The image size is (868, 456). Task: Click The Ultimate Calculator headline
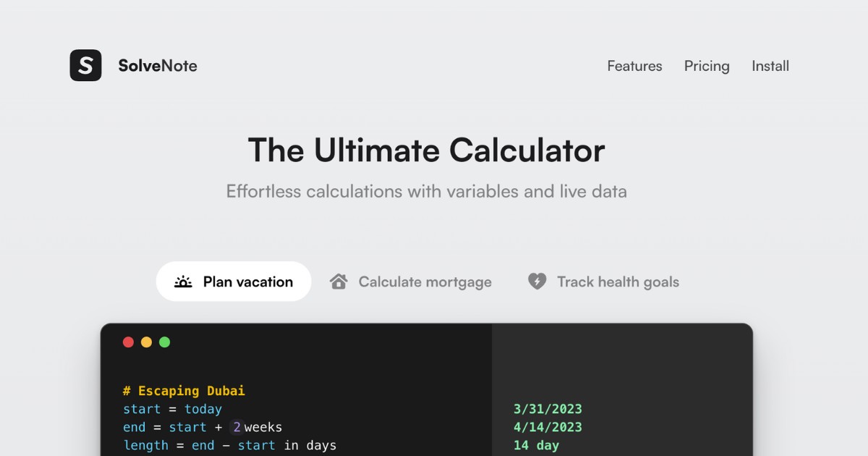427,151
